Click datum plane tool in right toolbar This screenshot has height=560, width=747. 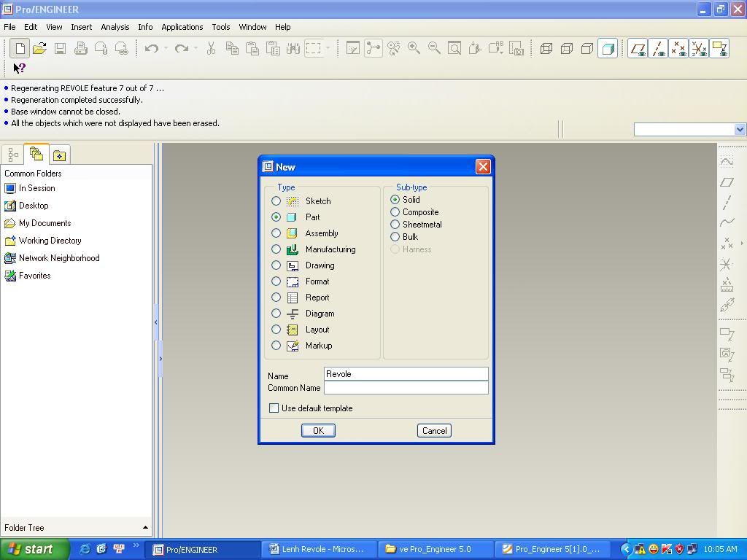727,182
